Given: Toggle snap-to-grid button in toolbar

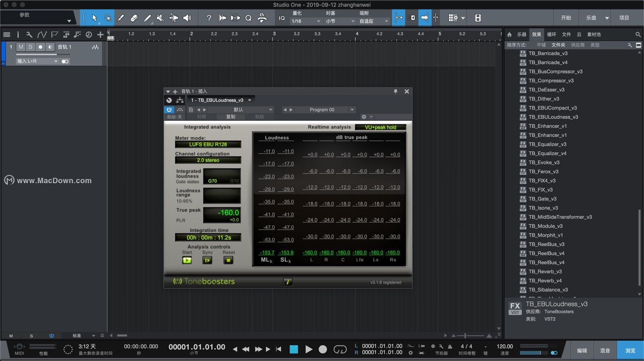Looking at the screenshot, I should pyautogui.click(x=399, y=18).
